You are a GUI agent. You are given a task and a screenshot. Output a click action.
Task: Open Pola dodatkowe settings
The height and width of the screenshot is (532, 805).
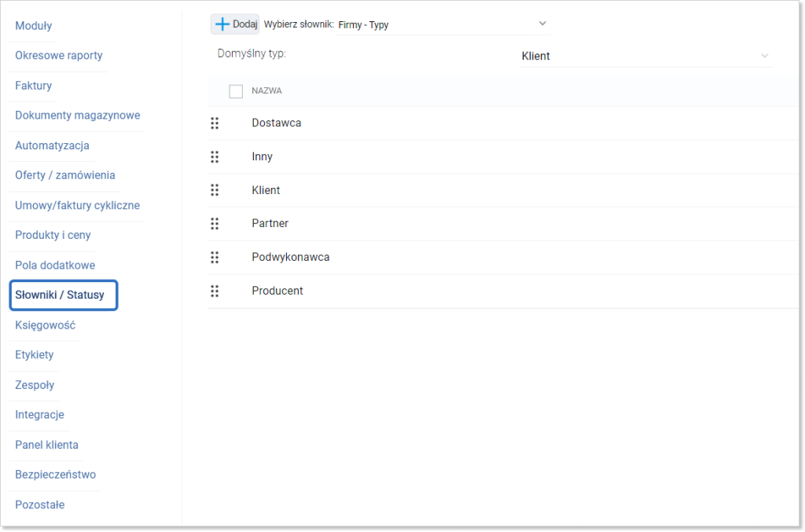pyautogui.click(x=55, y=266)
